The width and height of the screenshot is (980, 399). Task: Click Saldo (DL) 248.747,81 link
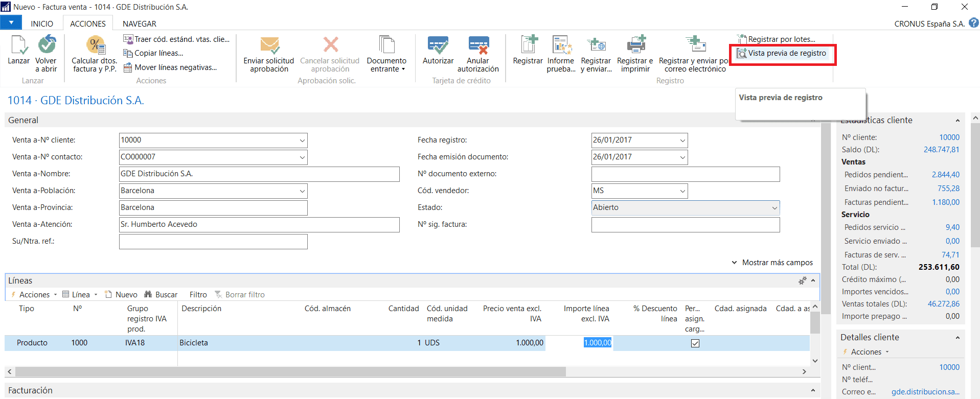coord(942,150)
